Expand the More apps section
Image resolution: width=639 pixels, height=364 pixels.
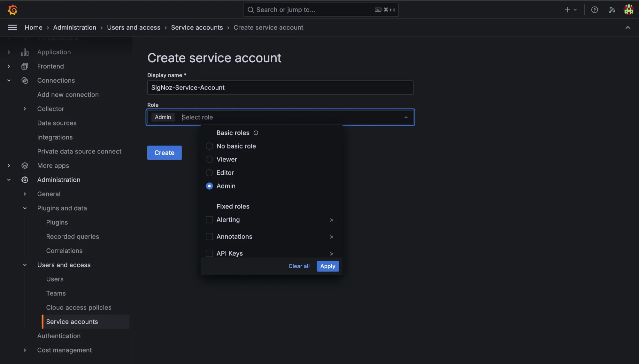click(9, 166)
